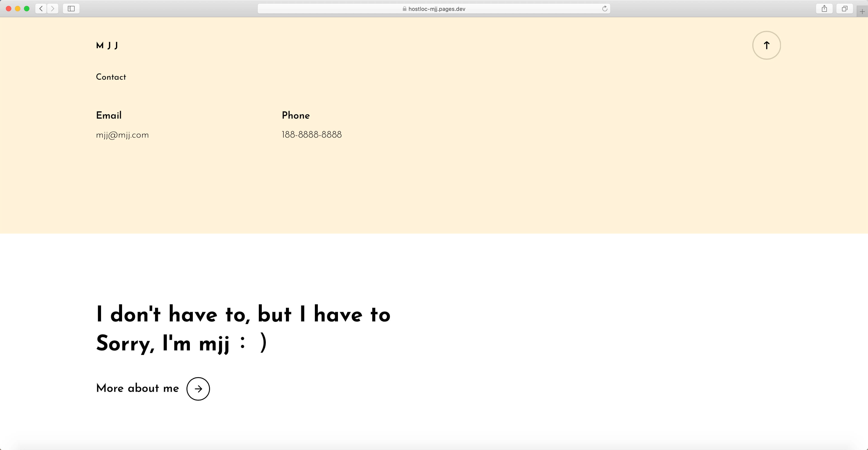868x450 pixels.
Task: Click the circled right arrow icon
Action: click(198, 389)
